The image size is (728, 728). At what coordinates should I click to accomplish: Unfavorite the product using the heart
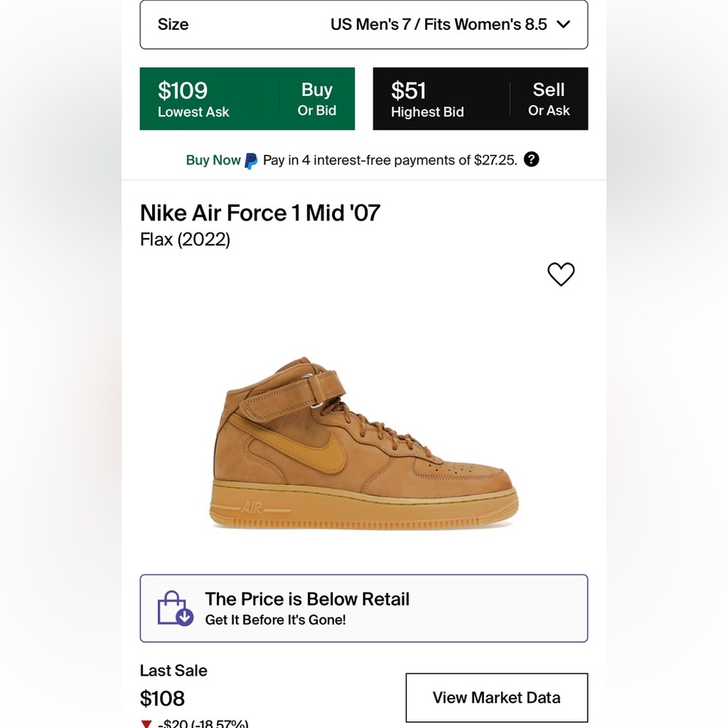(x=561, y=274)
